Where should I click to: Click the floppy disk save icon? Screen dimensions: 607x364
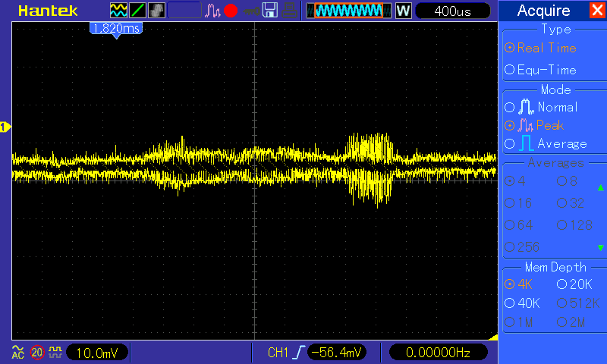tap(270, 11)
